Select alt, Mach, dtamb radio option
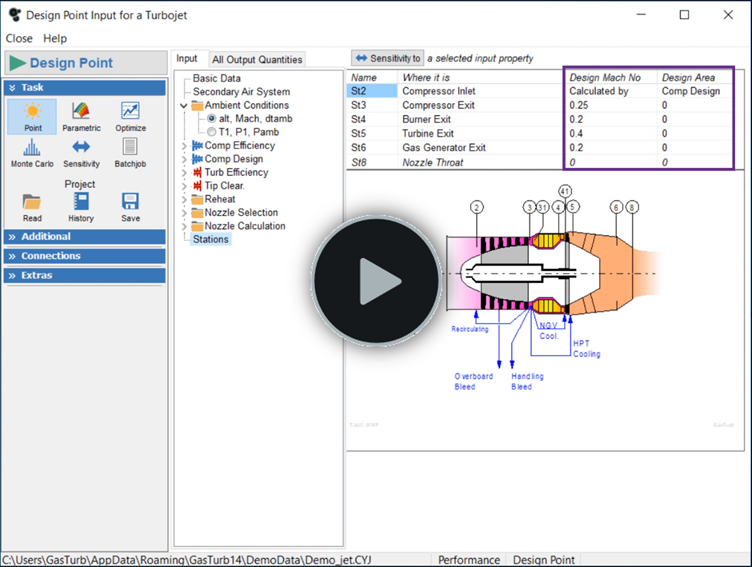Image resolution: width=752 pixels, height=567 pixels. pyautogui.click(x=212, y=118)
